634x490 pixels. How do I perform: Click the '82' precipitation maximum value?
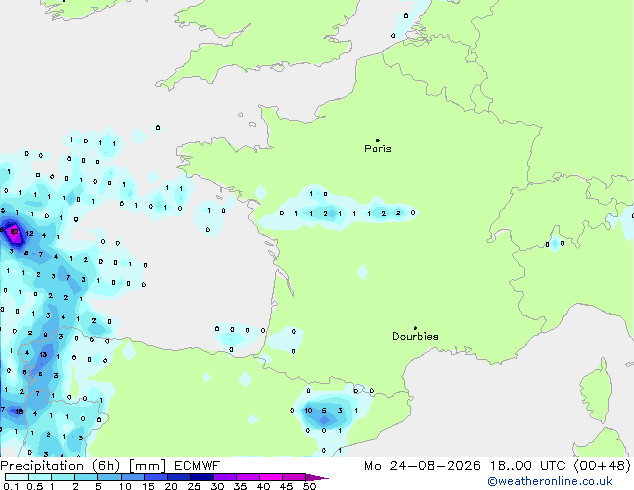pyautogui.click(x=15, y=232)
